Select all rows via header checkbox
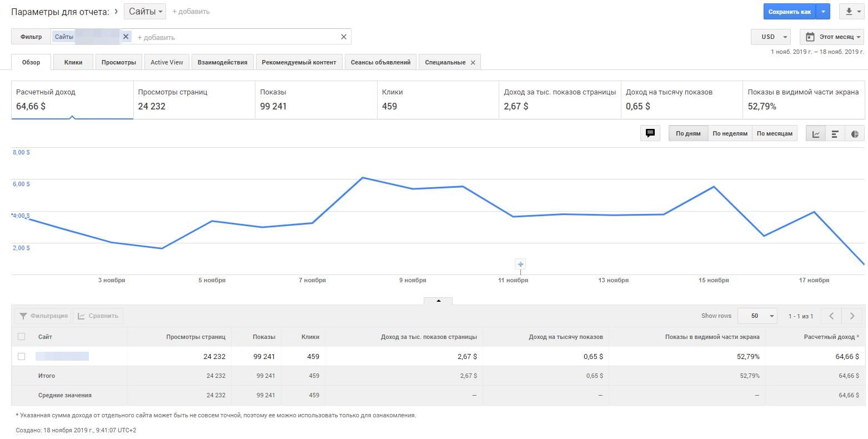 click(x=22, y=336)
